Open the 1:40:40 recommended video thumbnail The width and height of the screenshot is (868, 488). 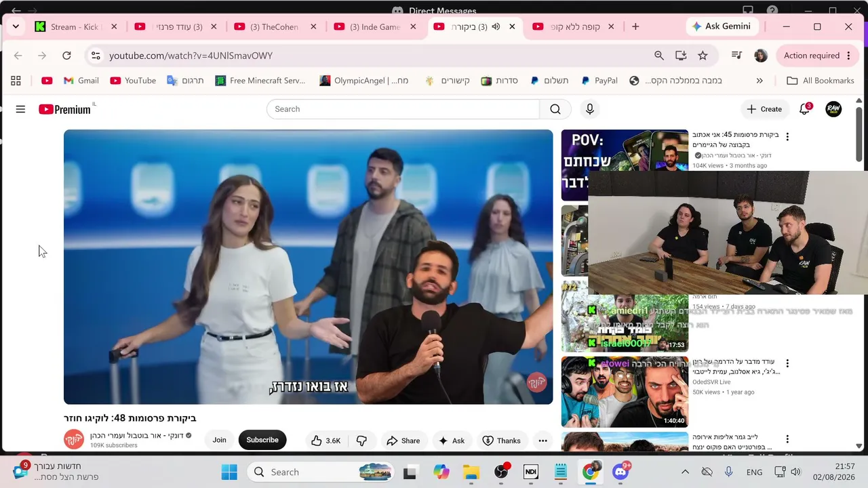tap(625, 392)
